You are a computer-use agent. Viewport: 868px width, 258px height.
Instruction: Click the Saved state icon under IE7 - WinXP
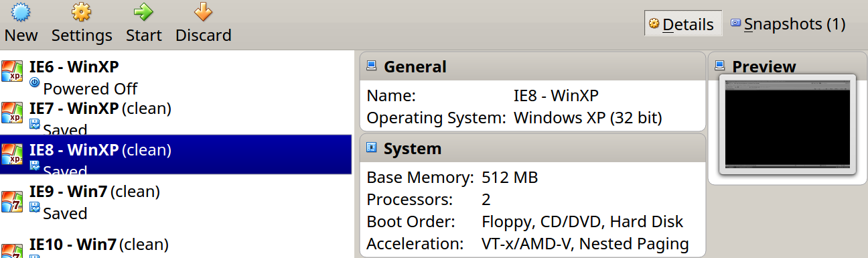point(35,124)
